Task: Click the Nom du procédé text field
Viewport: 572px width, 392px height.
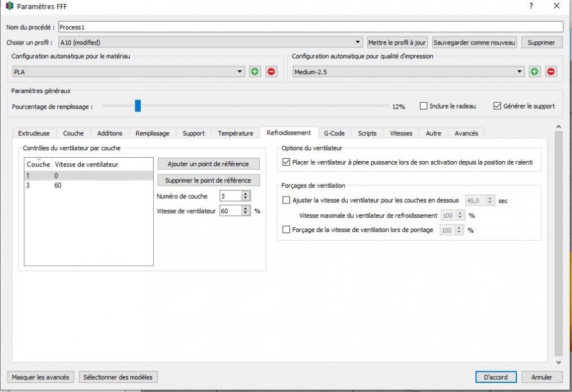Action: 311,27
